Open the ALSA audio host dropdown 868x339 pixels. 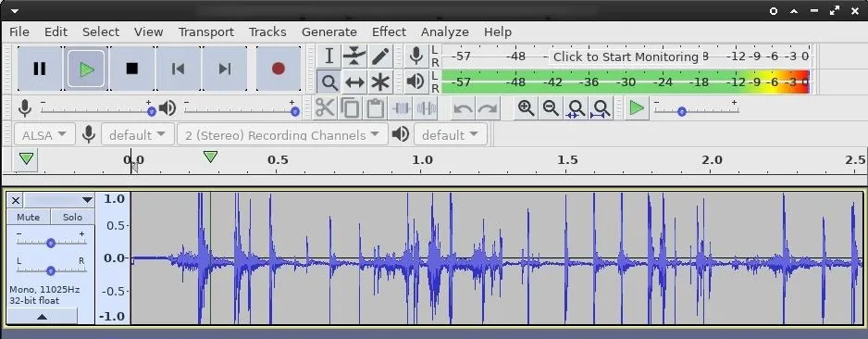44,134
